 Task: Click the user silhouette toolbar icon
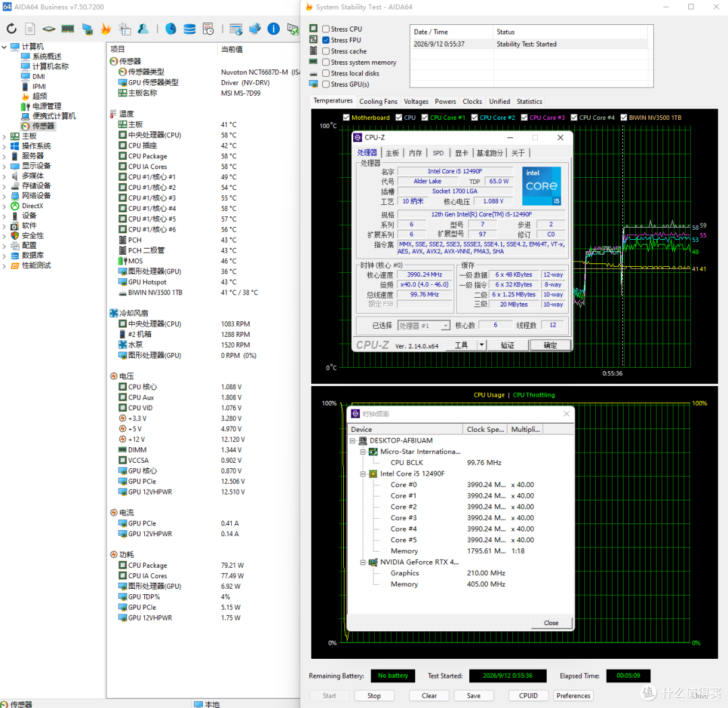144,29
